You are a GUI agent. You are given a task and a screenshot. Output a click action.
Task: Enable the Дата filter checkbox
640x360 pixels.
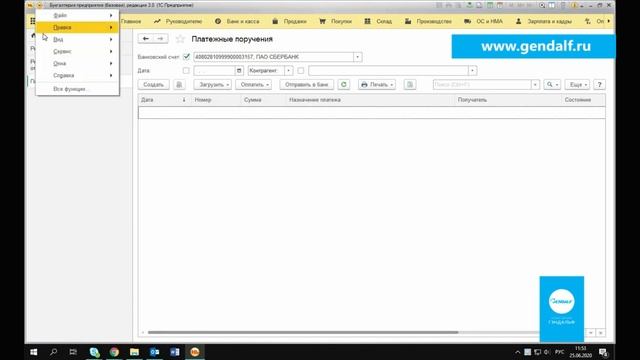pyautogui.click(x=186, y=71)
